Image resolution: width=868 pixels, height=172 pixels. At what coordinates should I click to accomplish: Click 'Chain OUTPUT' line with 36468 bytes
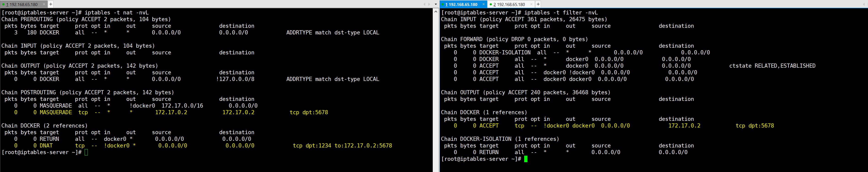526,92
